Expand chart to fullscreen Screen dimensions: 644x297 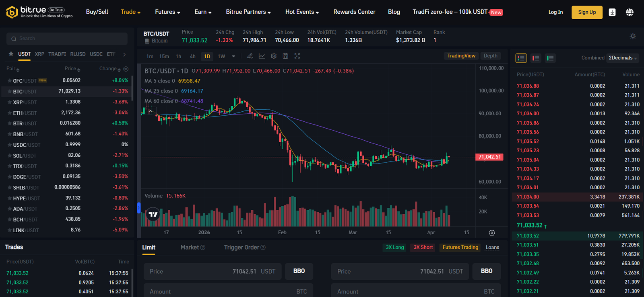pos(297,56)
